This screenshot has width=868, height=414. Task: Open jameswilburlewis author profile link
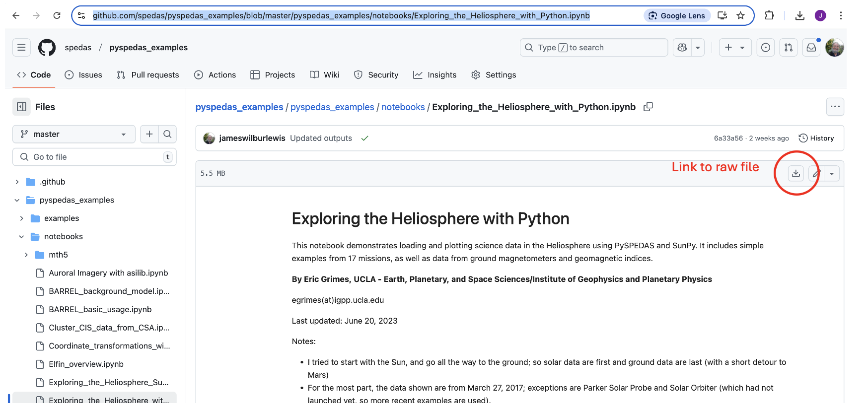coord(252,138)
